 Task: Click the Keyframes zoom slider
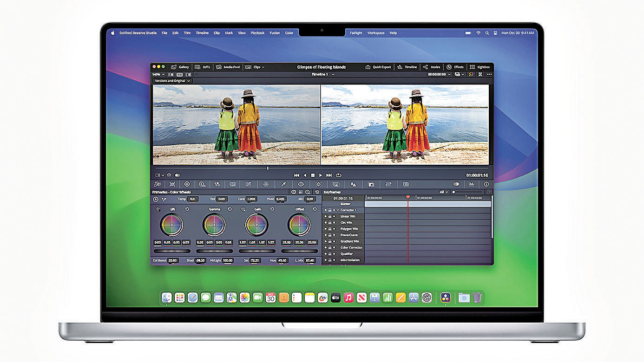467,192
